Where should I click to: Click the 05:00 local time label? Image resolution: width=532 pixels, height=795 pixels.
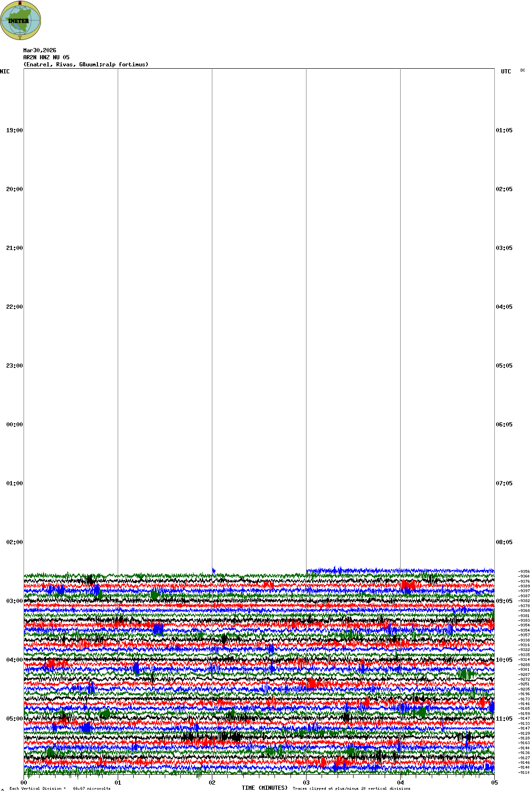[x=14, y=719]
